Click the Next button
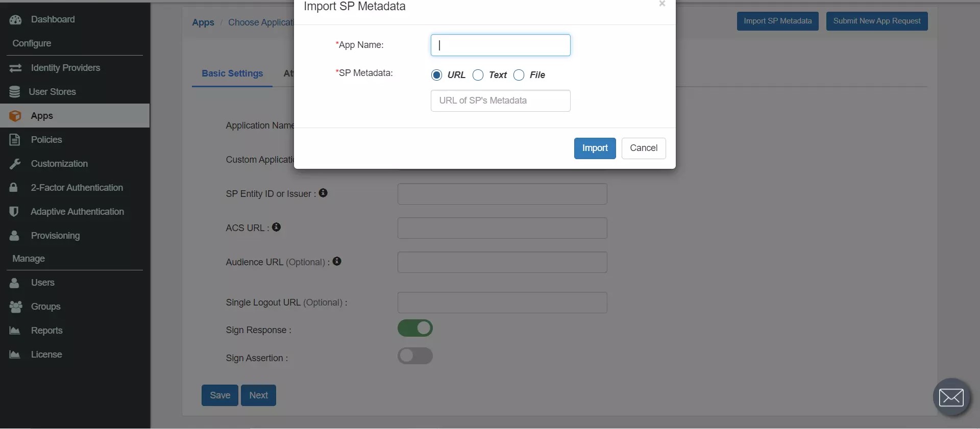This screenshot has width=980, height=429. (258, 395)
